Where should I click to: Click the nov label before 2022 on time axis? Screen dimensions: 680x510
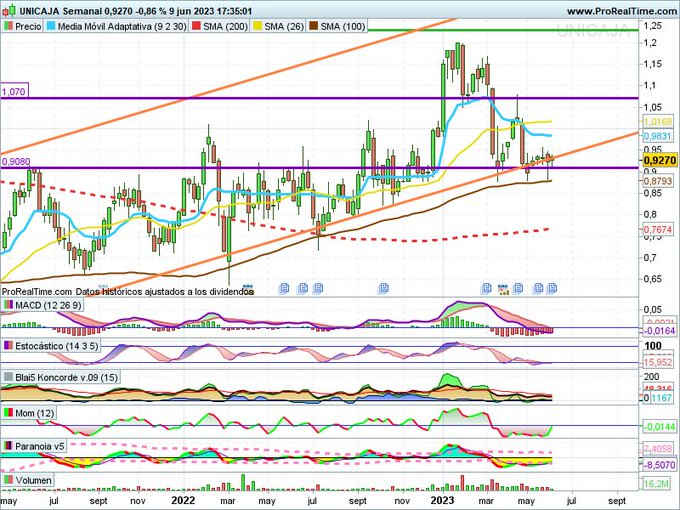[x=138, y=501]
